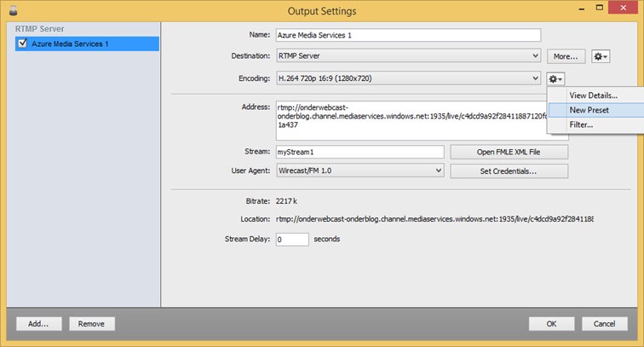
Task: Focus the Stream field with myStream1
Action: coord(359,152)
